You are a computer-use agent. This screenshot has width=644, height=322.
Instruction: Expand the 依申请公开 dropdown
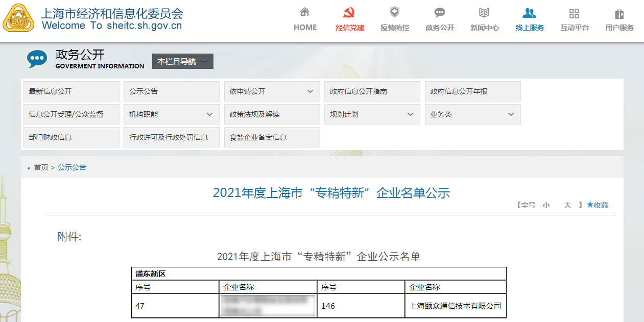click(310, 91)
